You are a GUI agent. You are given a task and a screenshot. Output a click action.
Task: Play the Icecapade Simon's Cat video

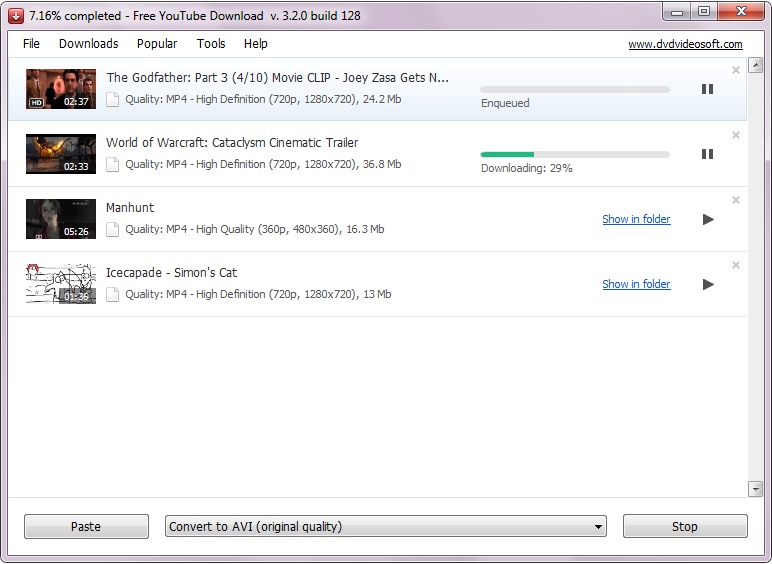pos(708,284)
